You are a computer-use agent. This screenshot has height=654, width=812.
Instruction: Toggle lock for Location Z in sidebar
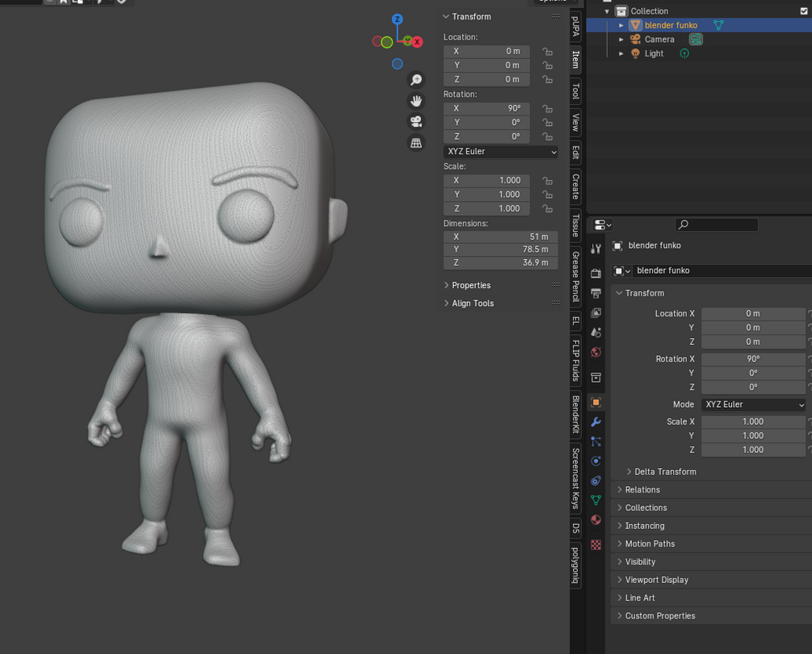(547, 79)
